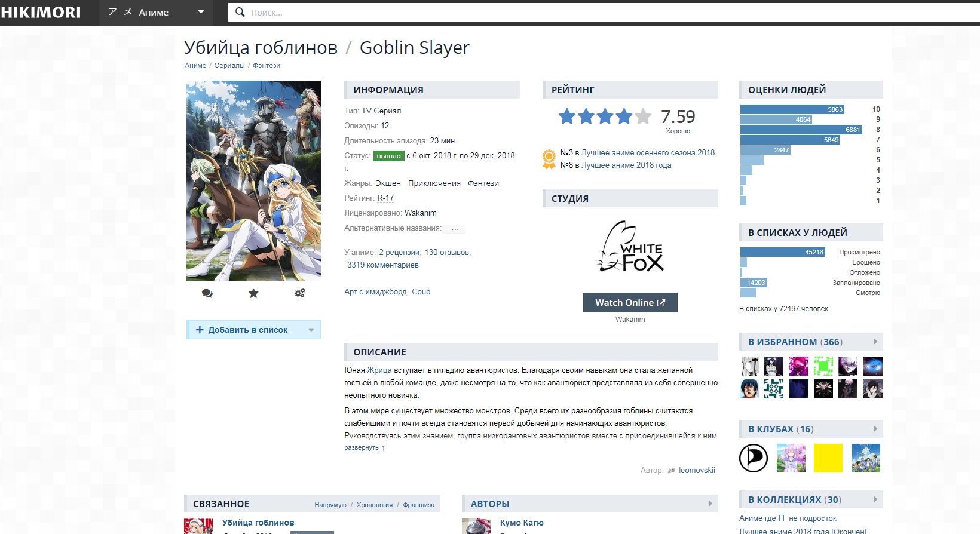
Task: Open 2 рецензии link
Action: [x=399, y=253]
